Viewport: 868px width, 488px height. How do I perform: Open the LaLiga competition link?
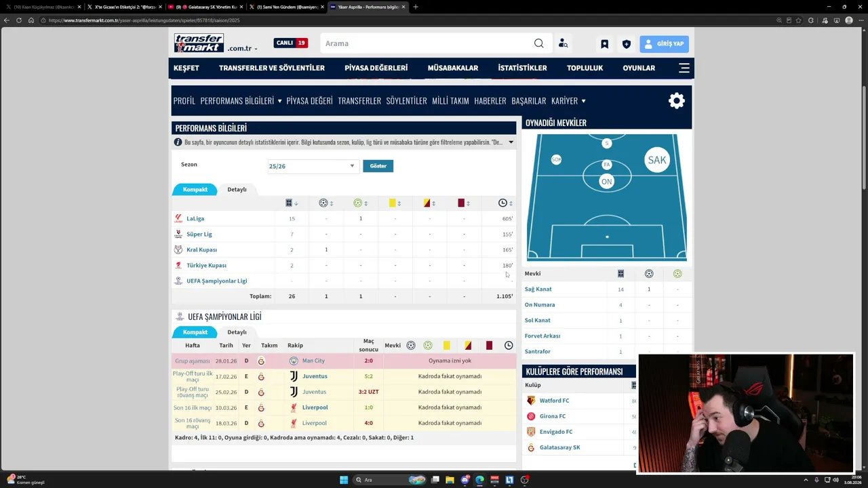[195, 219]
